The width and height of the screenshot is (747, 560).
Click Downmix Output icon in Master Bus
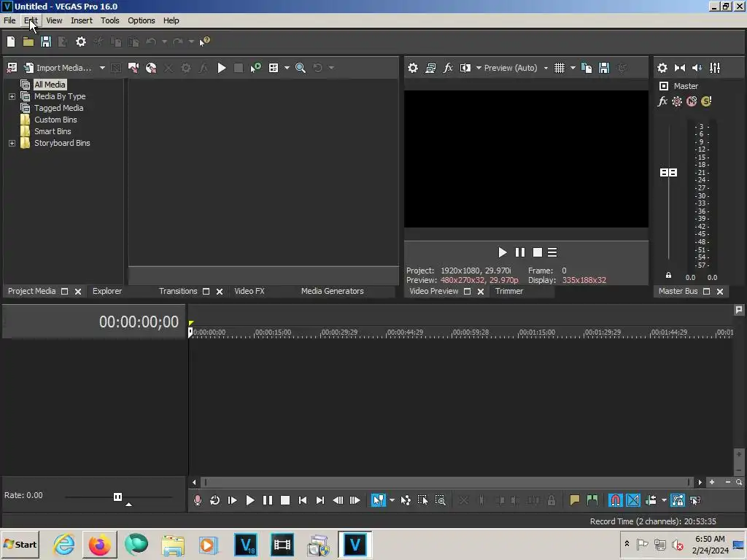680,68
